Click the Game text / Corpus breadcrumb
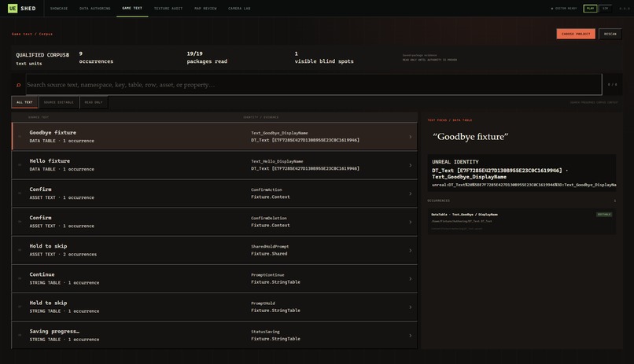 (x=32, y=34)
